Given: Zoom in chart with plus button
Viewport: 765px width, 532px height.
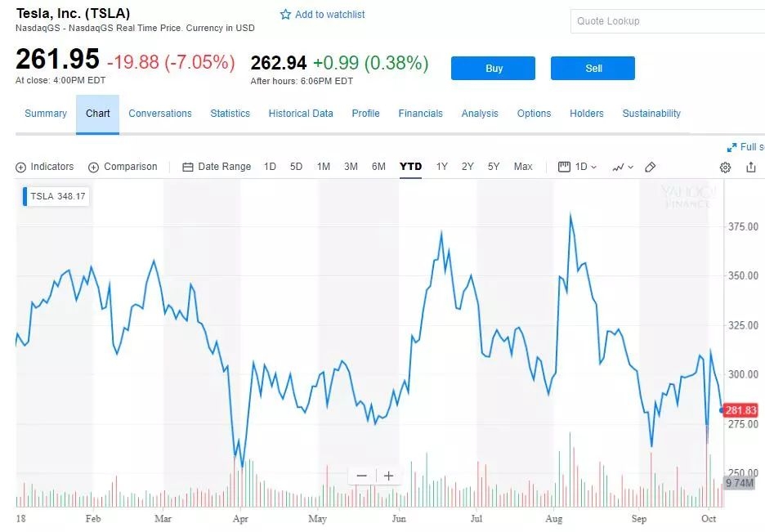Looking at the screenshot, I should 389,476.
